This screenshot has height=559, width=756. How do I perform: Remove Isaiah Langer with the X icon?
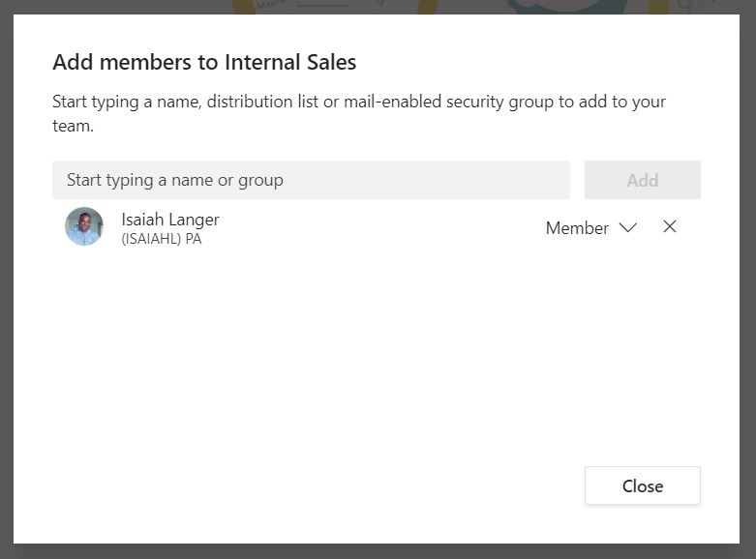pos(670,227)
